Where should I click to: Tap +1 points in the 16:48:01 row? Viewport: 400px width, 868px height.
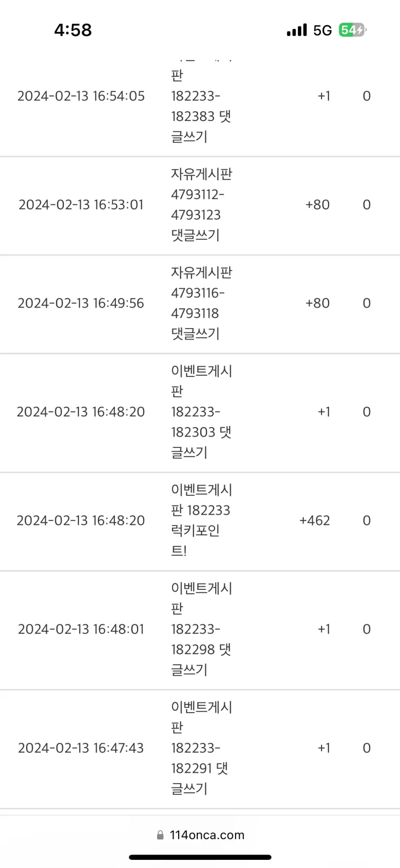[x=324, y=629]
